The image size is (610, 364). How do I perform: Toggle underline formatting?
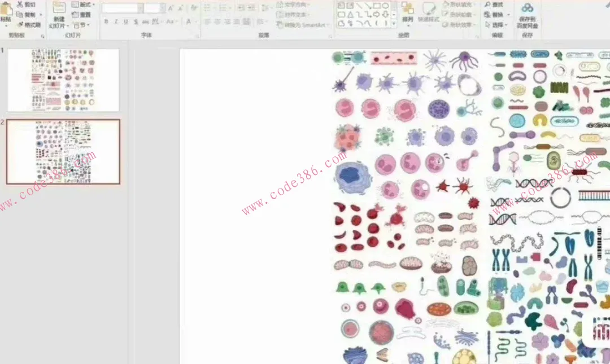click(x=125, y=22)
